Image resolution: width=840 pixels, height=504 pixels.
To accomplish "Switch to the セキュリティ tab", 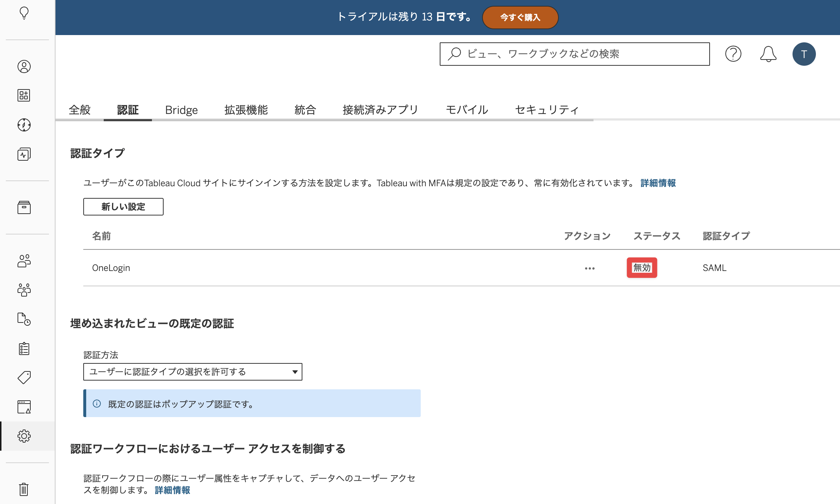I will pyautogui.click(x=547, y=110).
